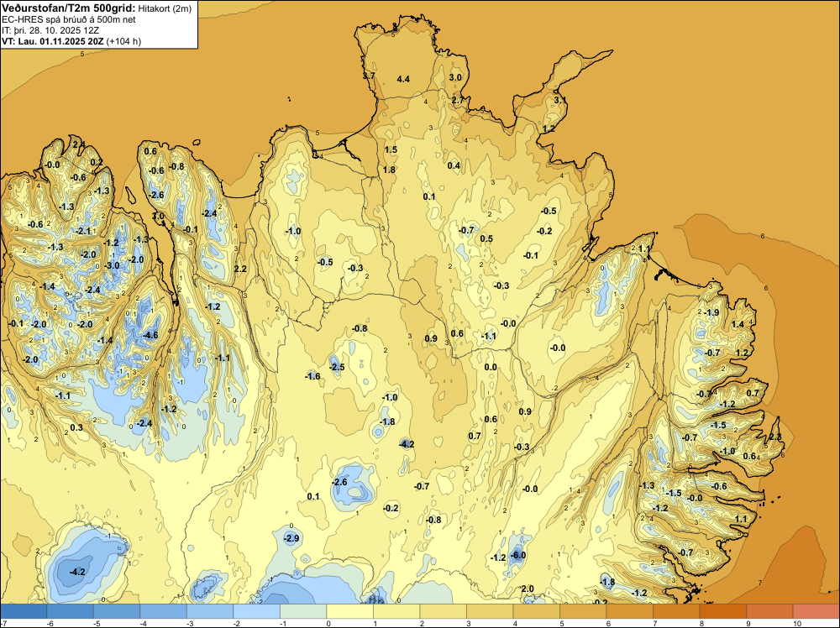Image resolution: width=840 pixels, height=628 pixels.
Task: Select the legend swatch between 0 and 1
Action: click(349, 611)
